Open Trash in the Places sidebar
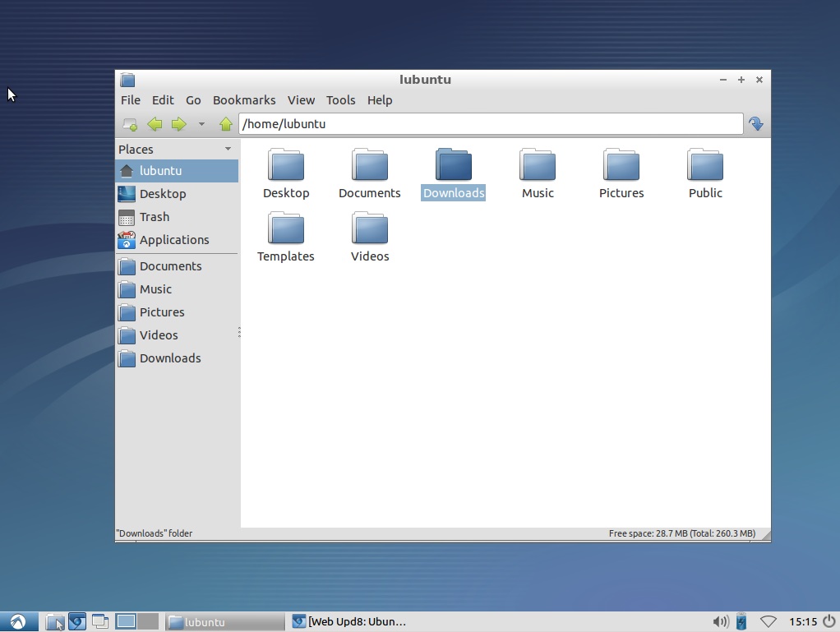 click(x=154, y=217)
